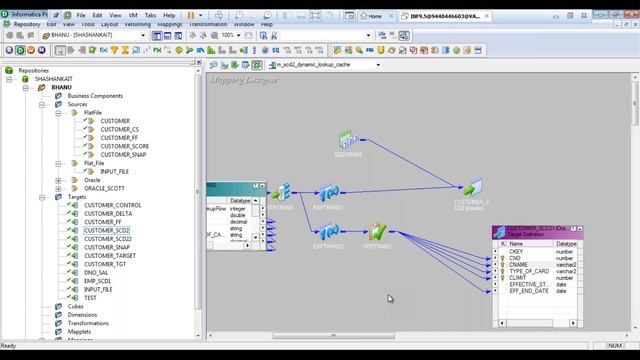This screenshot has width=640, height=360.
Task: Select the EXPTRANS2 expression transformation on the canvas
Action: click(x=329, y=231)
